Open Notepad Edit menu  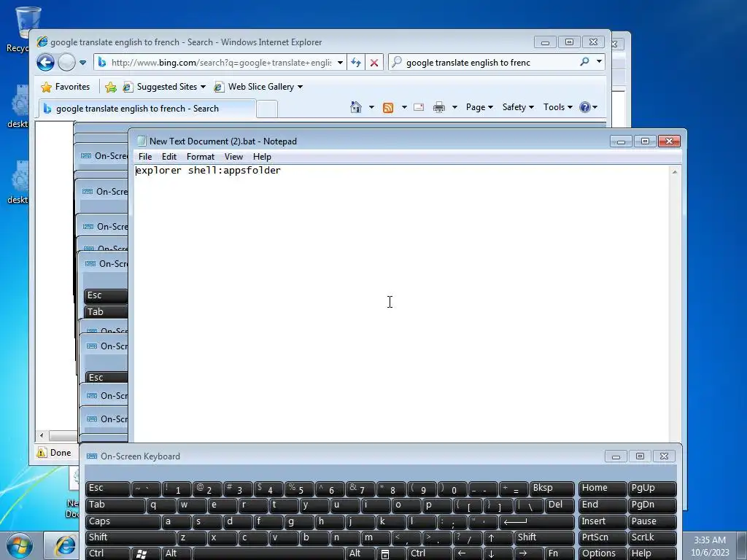click(169, 157)
